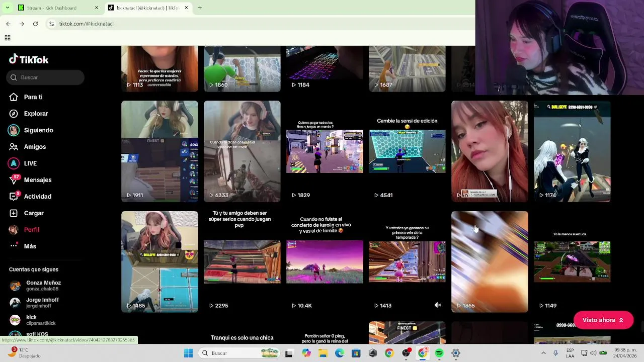Click the TikTok logo
644x362 pixels.
29,59
